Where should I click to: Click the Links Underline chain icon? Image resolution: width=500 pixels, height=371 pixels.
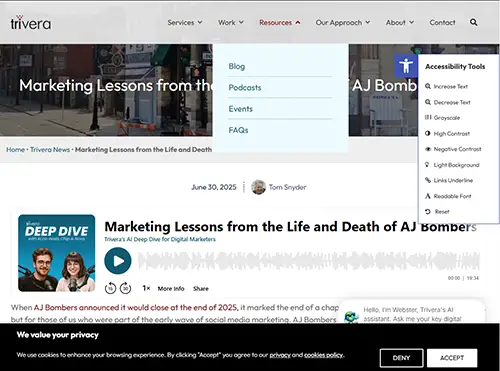428,180
